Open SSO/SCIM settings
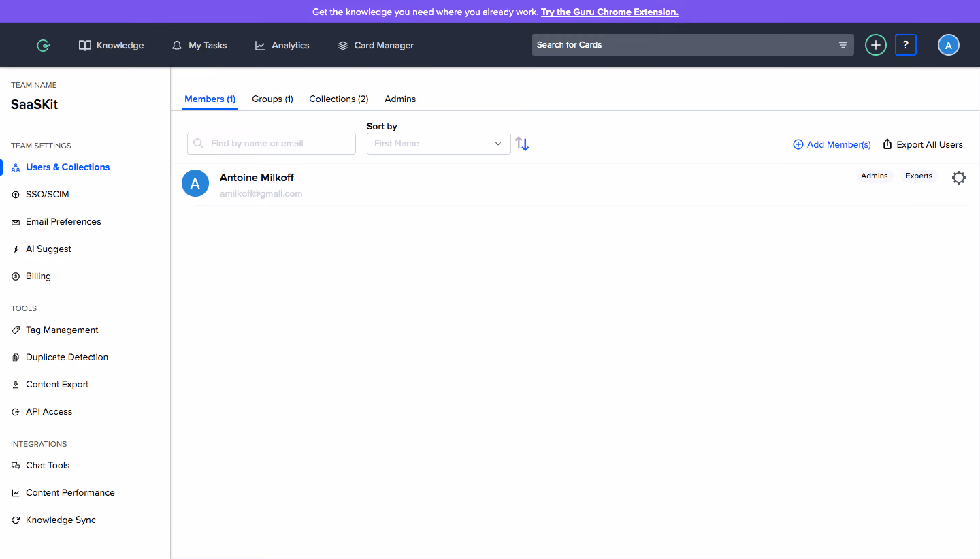The width and height of the screenshot is (980, 559). [40, 194]
